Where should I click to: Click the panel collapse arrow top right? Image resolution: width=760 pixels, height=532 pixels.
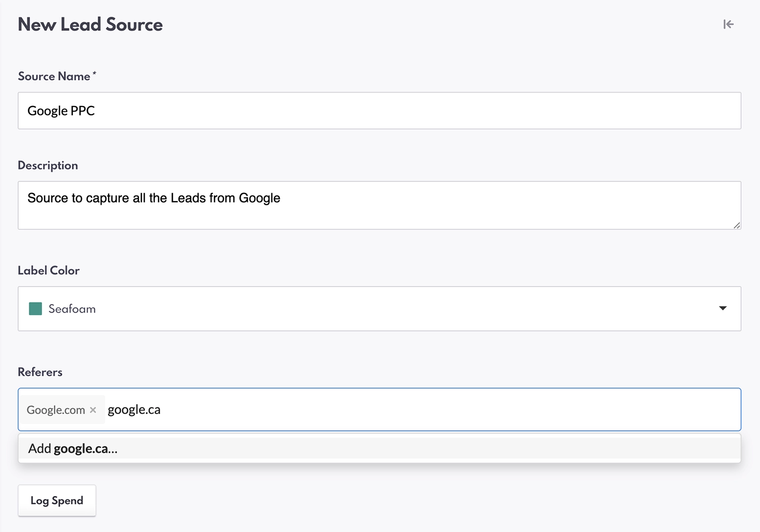tap(728, 24)
